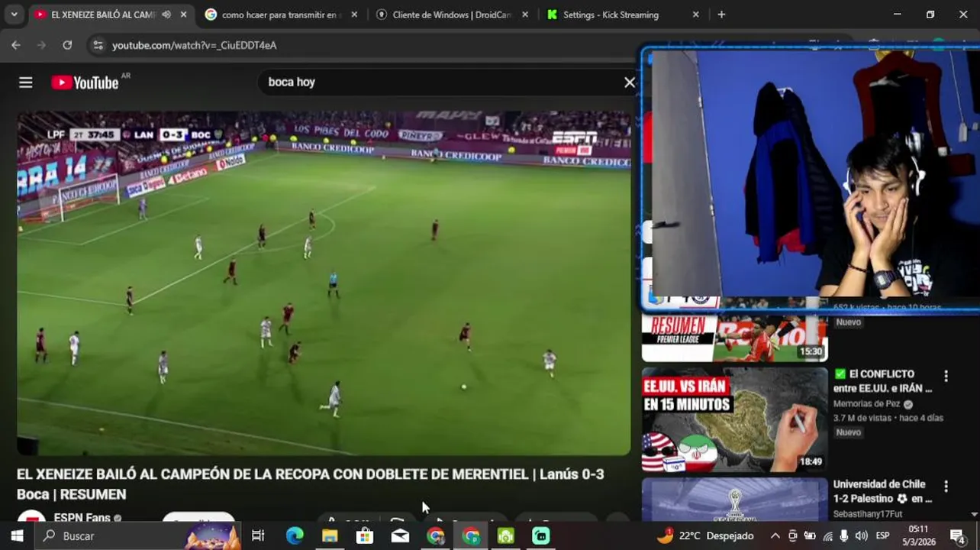
Task: Go back with the browser back arrow
Action: [x=16, y=45]
